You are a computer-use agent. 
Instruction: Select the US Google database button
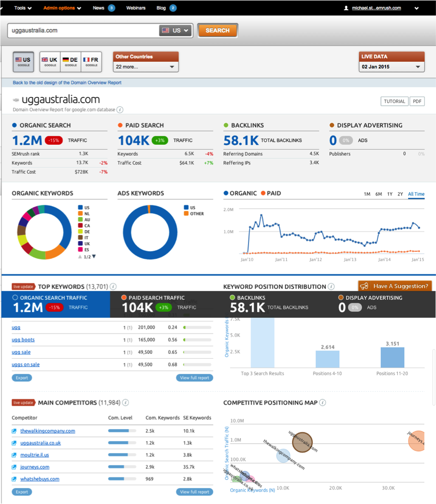[x=23, y=62]
